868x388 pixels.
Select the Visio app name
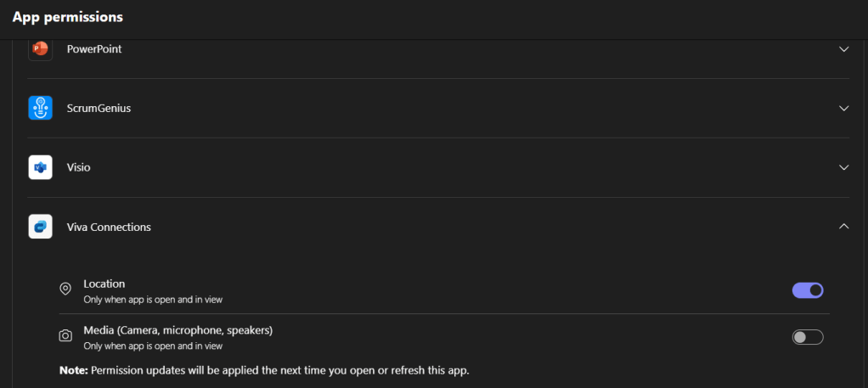click(x=79, y=168)
